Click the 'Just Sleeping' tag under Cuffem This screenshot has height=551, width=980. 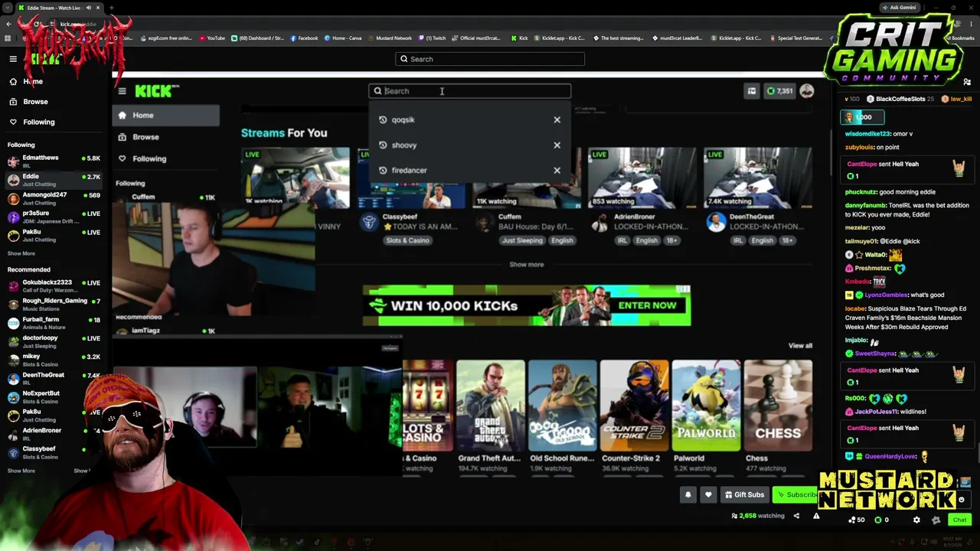[x=521, y=240]
